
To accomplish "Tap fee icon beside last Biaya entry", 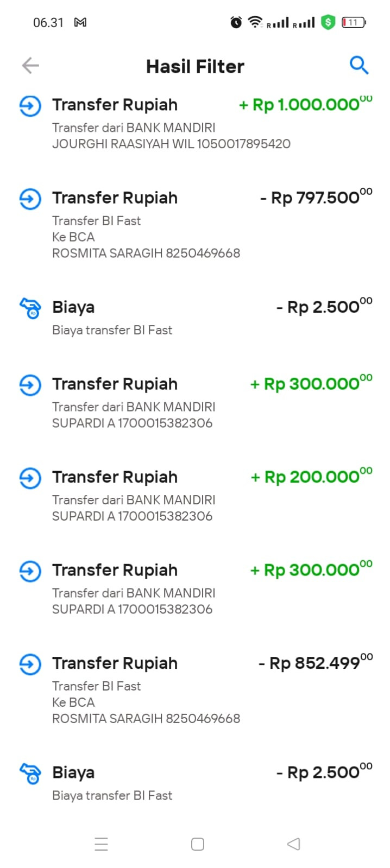I will click(30, 773).
